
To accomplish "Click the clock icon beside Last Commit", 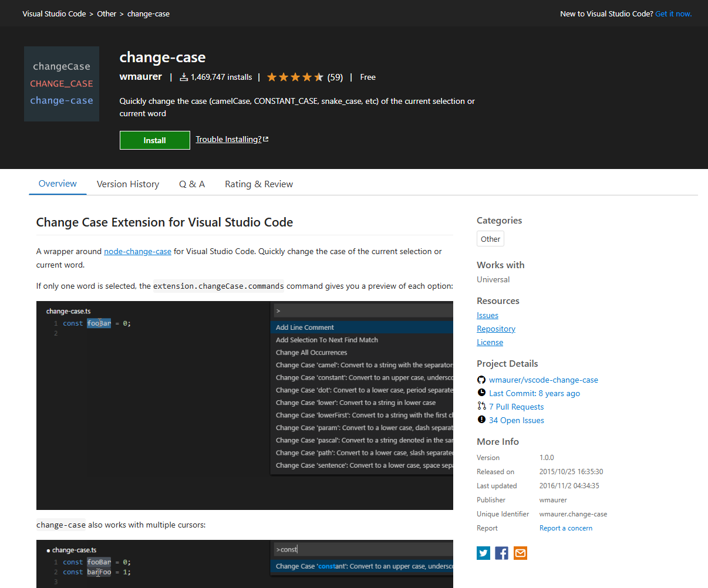I will coord(481,393).
